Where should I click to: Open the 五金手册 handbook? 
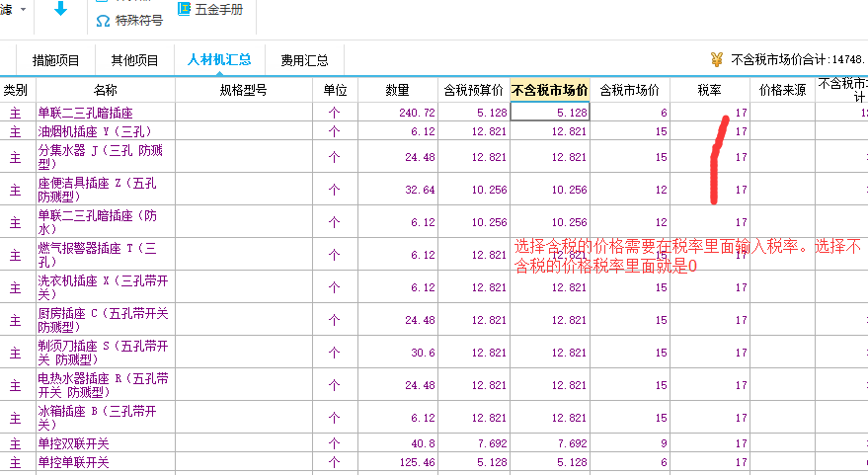210,9
